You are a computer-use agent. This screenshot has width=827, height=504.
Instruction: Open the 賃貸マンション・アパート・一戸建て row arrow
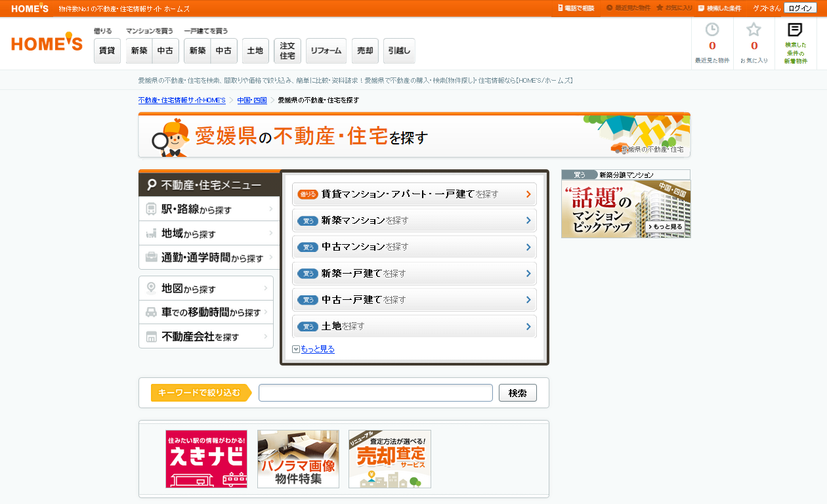coord(528,194)
